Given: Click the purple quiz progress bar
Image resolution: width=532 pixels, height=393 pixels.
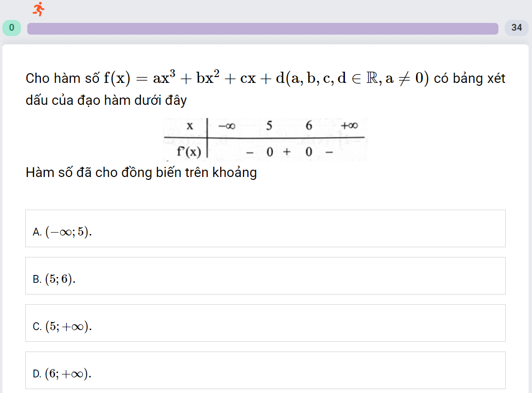Looking at the screenshot, I should 263,29.
